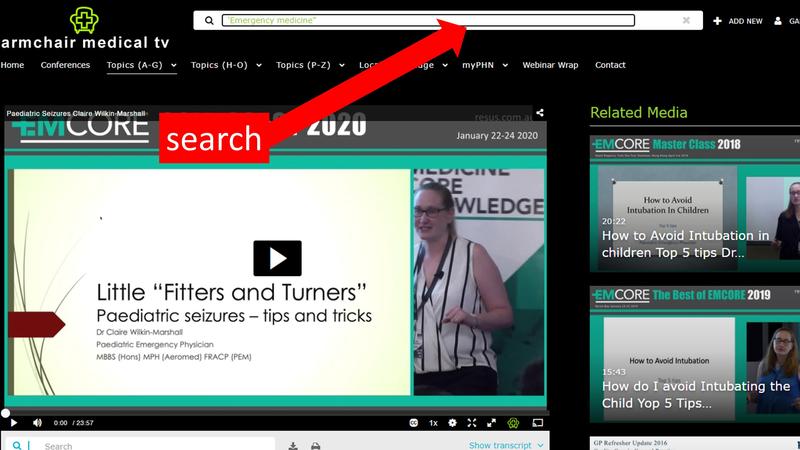Open How do I avoid Intubating the Child video
The width and height of the screenshot is (800, 450).
point(695,354)
